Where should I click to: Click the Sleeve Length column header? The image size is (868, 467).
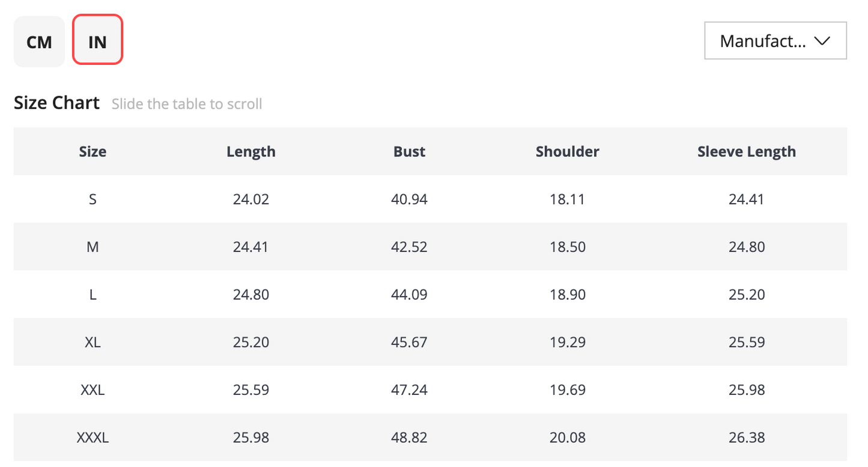(747, 152)
